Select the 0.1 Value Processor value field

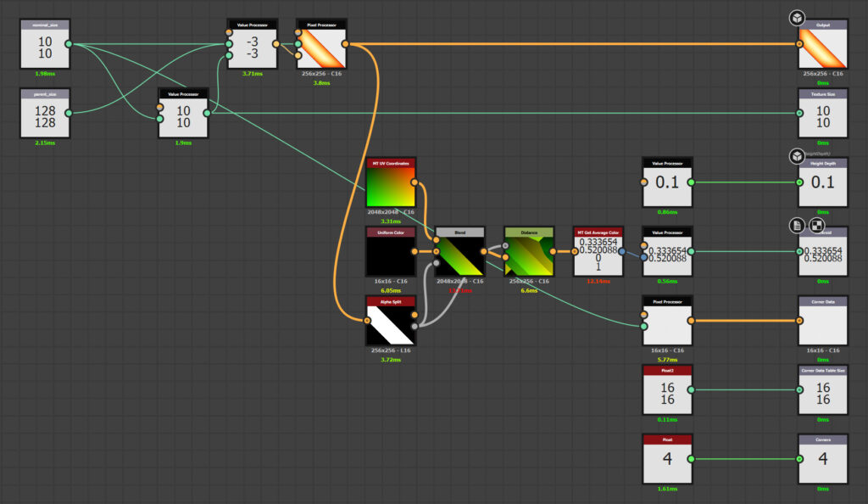[x=666, y=182]
